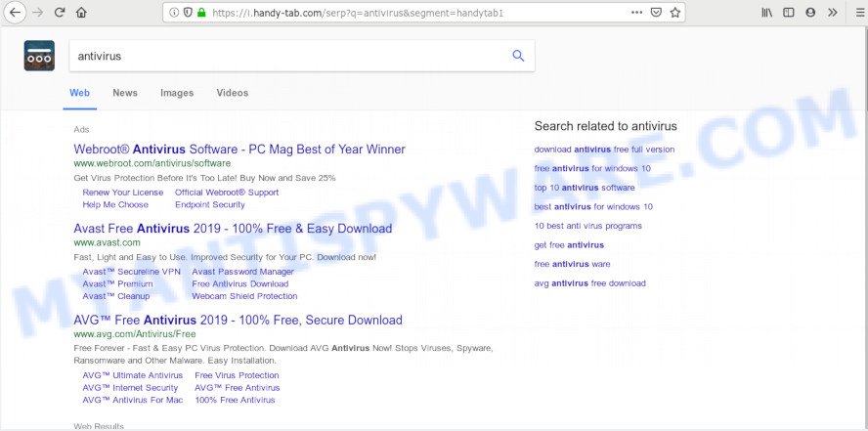View the green padlock connection details
Screen dimensions: 868x431
click(x=201, y=12)
